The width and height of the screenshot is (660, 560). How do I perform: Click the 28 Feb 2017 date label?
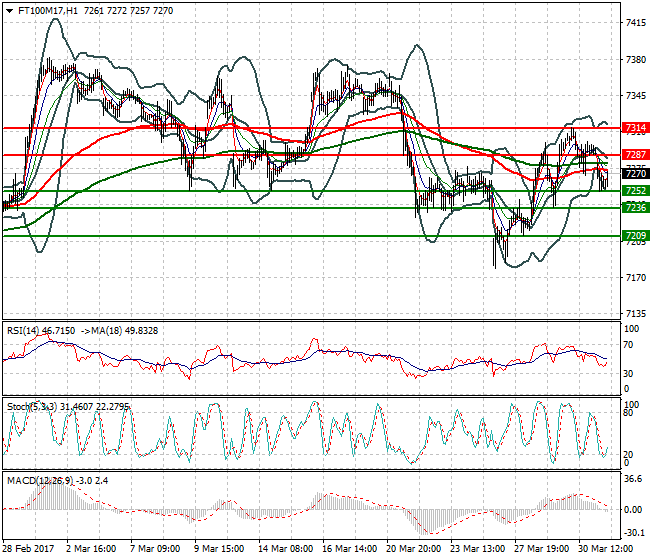(x=28, y=549)
